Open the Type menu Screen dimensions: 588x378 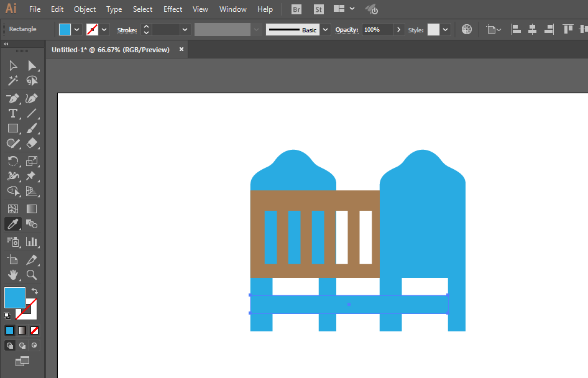(114, 9)
